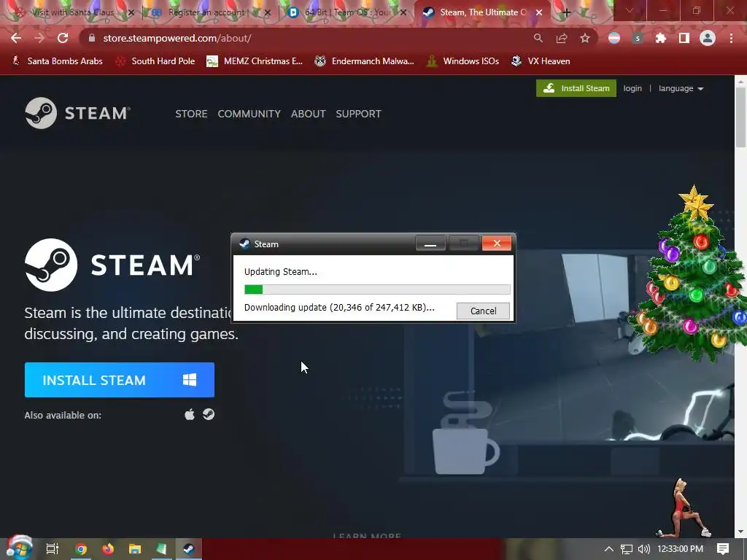Open Windows ISOs bookmark
747x560 pixels.
(462, 61)
